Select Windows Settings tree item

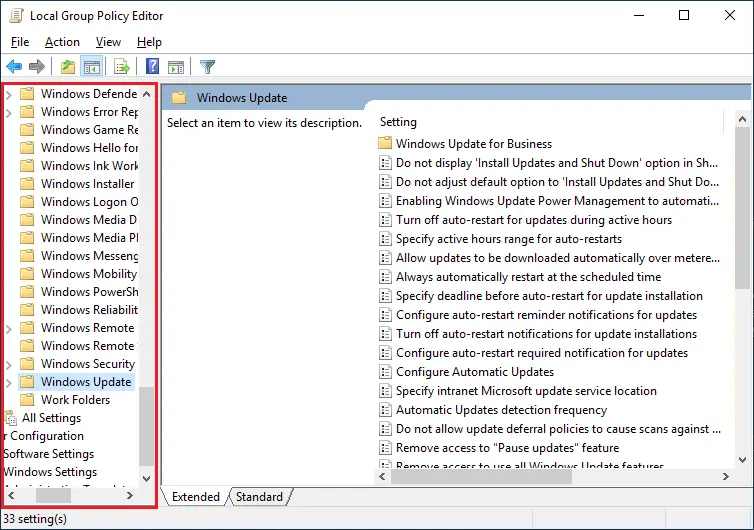(x=50, y=472)
